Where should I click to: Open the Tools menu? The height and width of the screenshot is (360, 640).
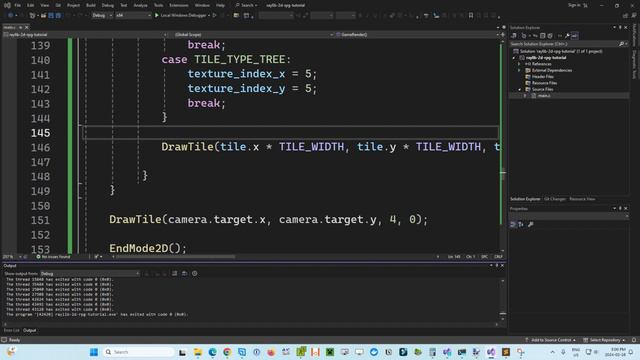pyautogui.click(x=158, y=5)
